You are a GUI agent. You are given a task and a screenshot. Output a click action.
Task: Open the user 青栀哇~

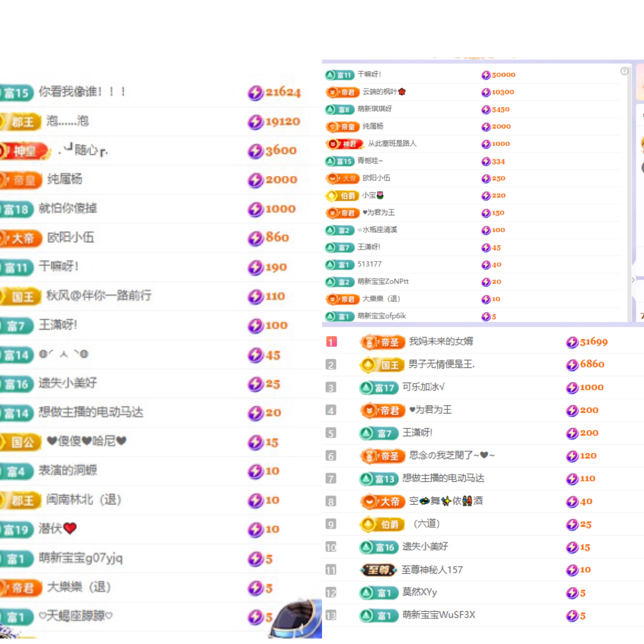(370, 161)
